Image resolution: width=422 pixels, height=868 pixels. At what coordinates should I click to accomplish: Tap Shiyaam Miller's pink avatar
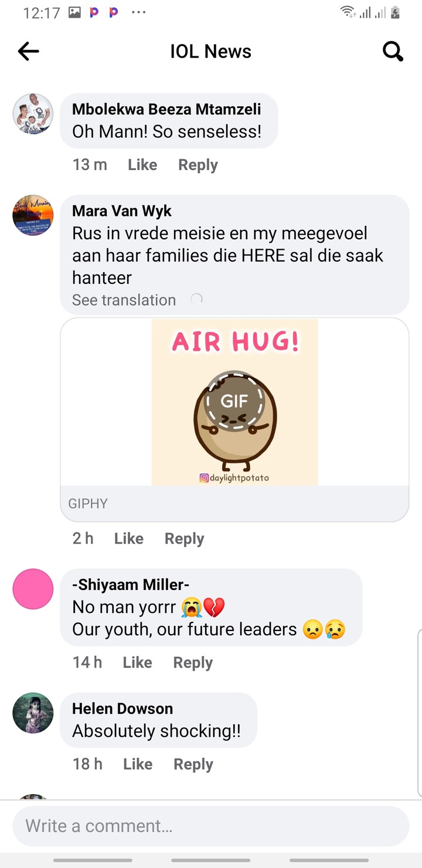click(x=33, y=589)
